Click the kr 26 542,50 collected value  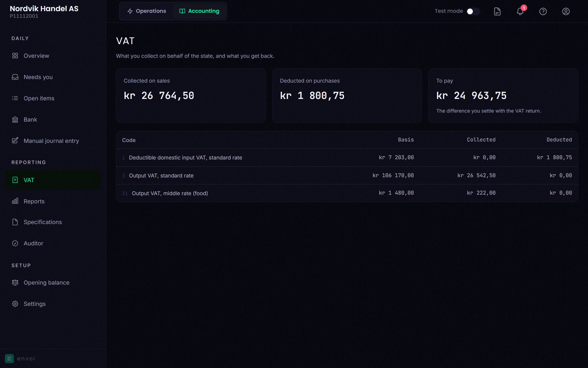click(476, 175)
